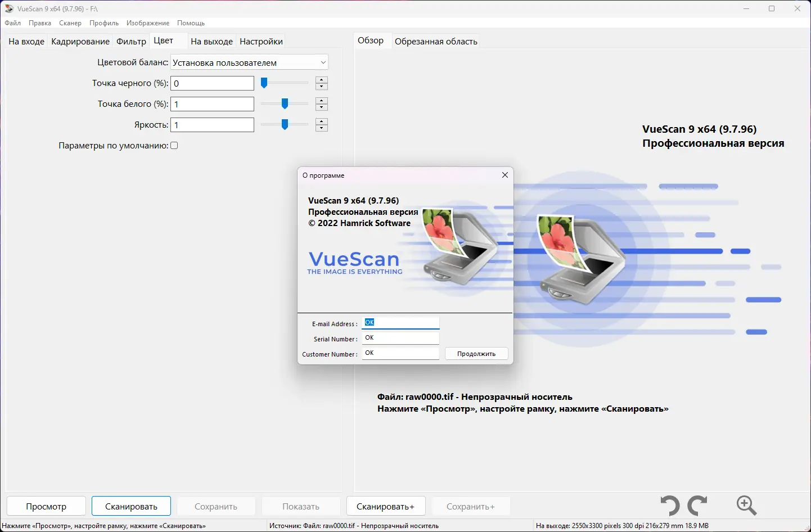
Task: Click the E-mail Address field
Action: pyautogui.click(x=400, y=323)
